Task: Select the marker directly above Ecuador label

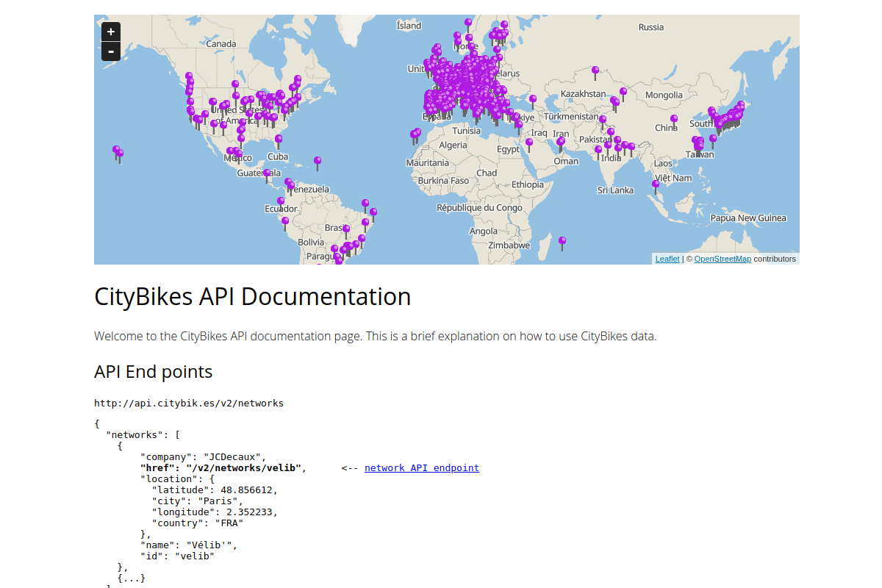Action: click(x=281, y=204)
